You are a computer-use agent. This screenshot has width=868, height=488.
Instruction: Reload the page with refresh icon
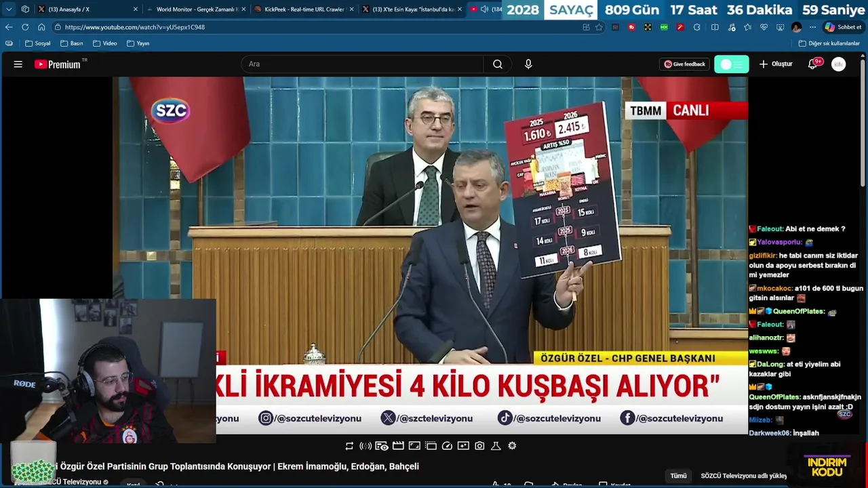coord(25,27)
